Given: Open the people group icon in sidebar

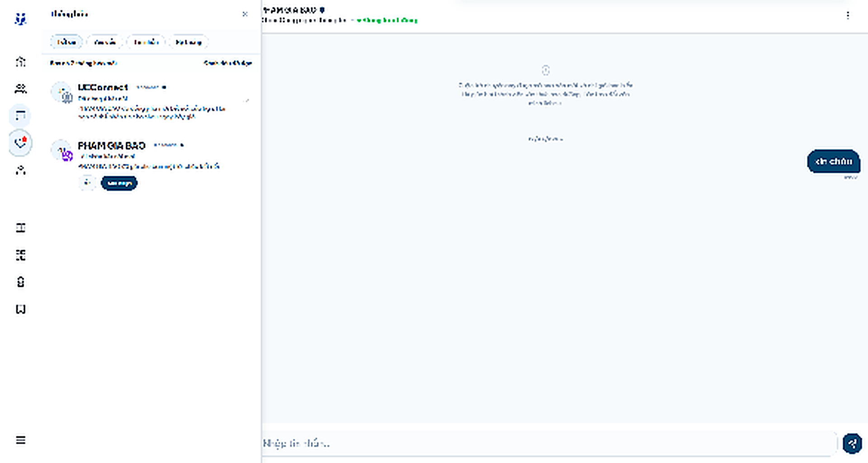Looking at the screenshot, I should tap(20, 89).
